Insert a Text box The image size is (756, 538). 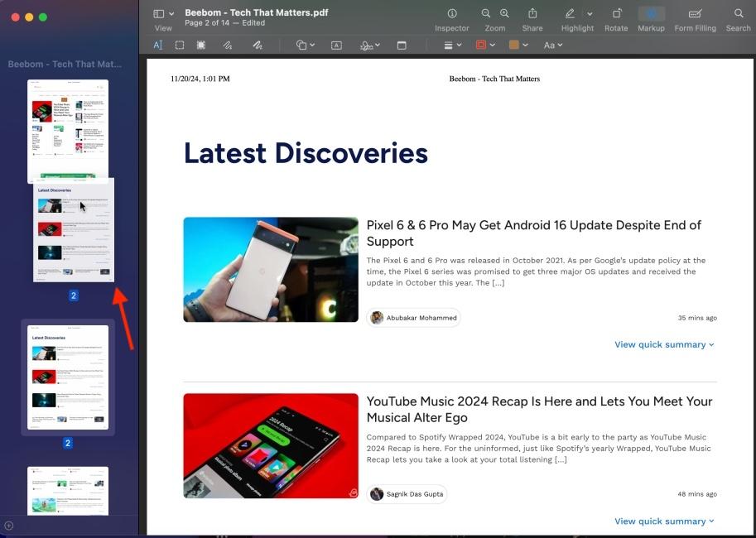336,45
